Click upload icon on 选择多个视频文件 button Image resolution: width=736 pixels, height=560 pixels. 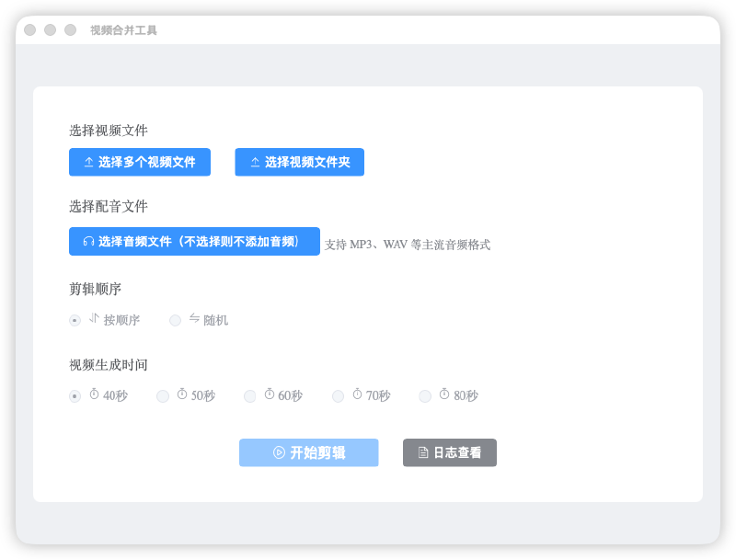[88, 162]
